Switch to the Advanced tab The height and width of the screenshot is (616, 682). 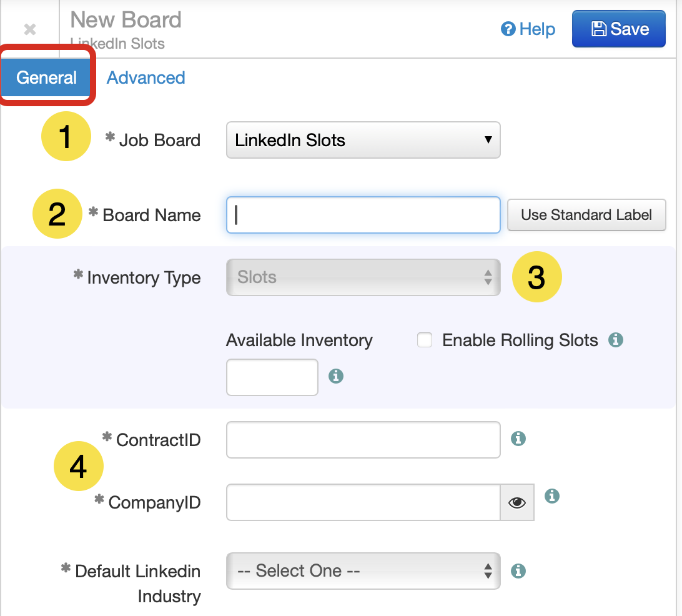click(146, 77)
